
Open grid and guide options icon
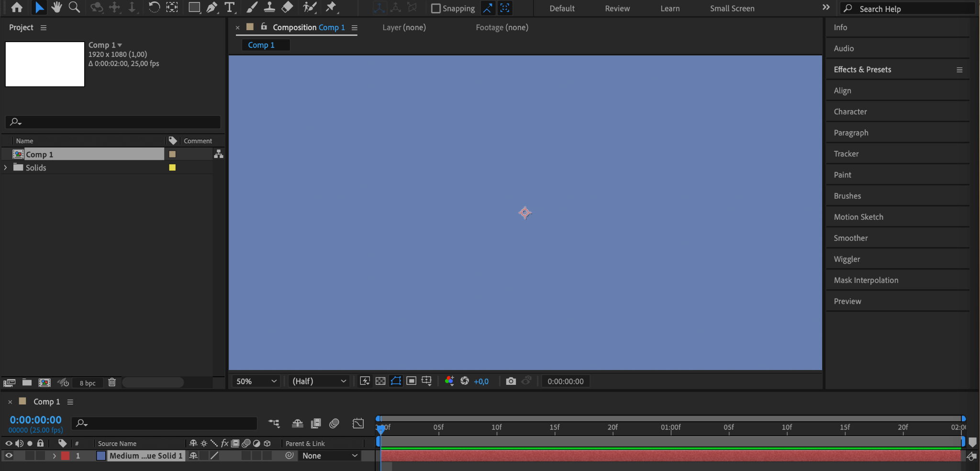point(426,381)
